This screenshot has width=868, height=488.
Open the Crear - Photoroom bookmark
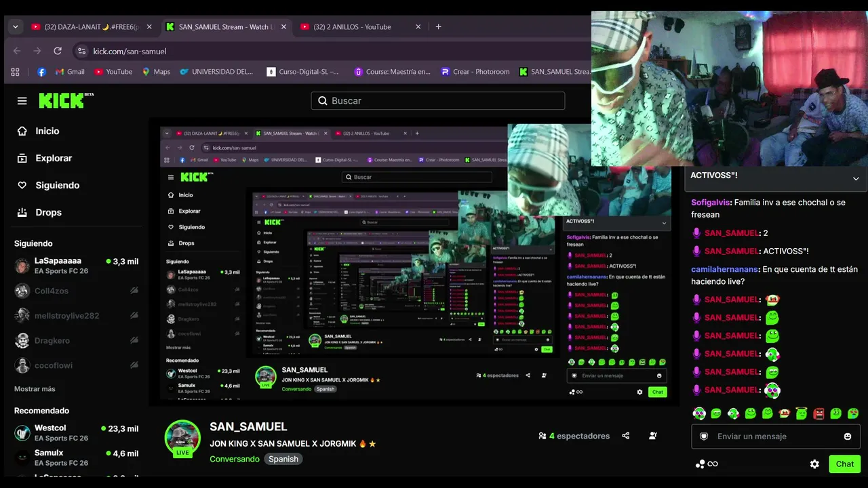475,72
